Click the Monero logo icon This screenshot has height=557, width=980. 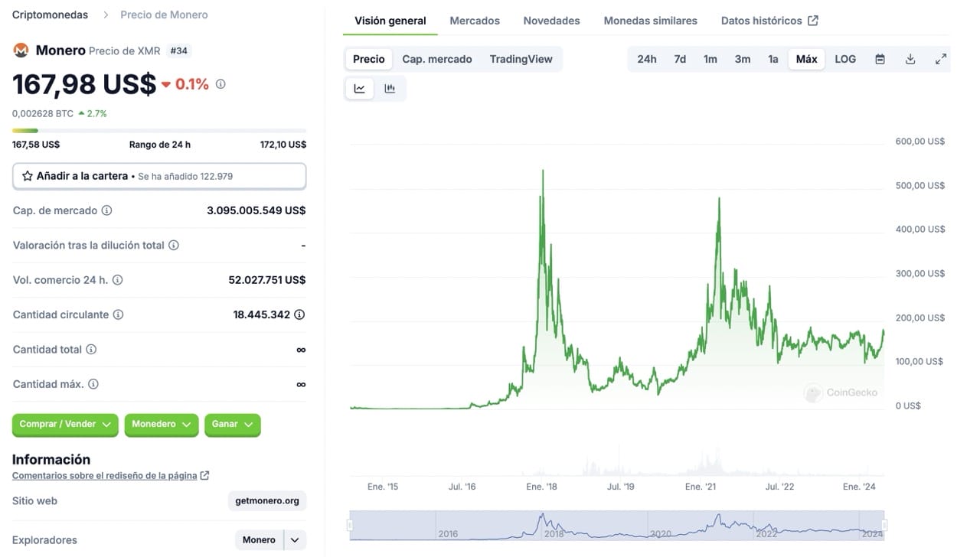(21, 50)
